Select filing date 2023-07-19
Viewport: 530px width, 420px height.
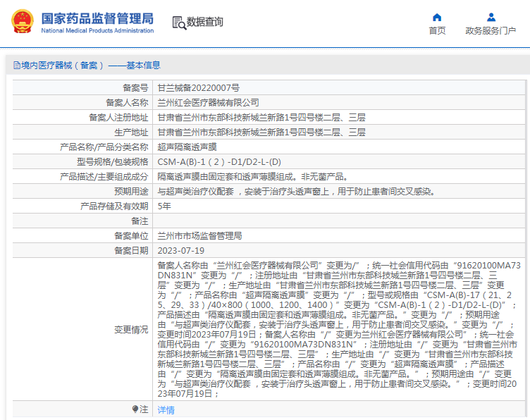pyautogui.click(x=181, y=251)
